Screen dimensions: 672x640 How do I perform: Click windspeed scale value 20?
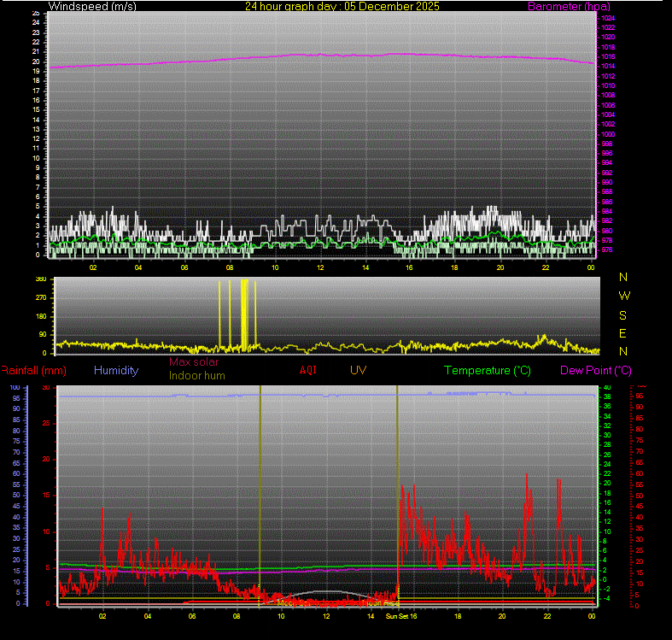point(36,62)
